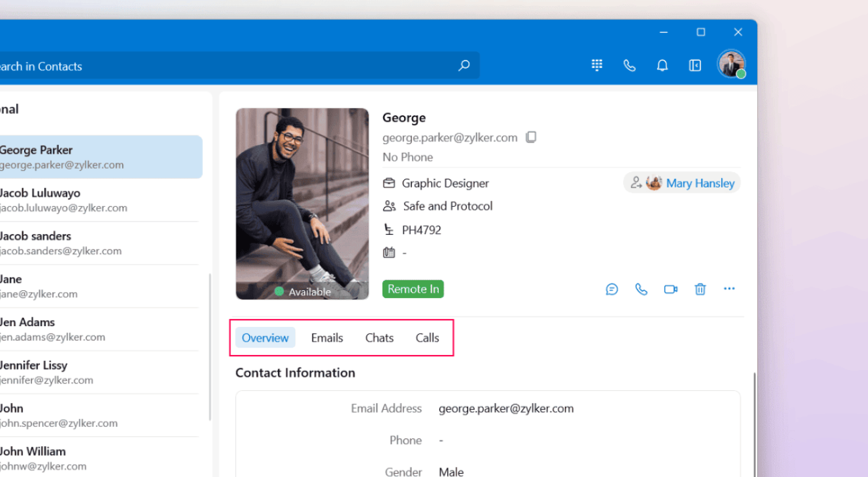
Task: Start a video call with George
Action: pyautogui.click(x=670, y=289)
